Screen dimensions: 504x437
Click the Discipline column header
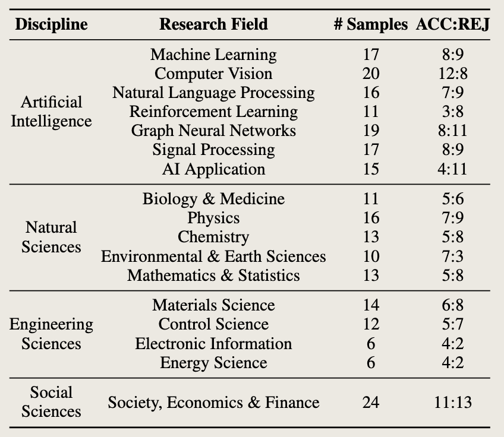tap(51, 24)
